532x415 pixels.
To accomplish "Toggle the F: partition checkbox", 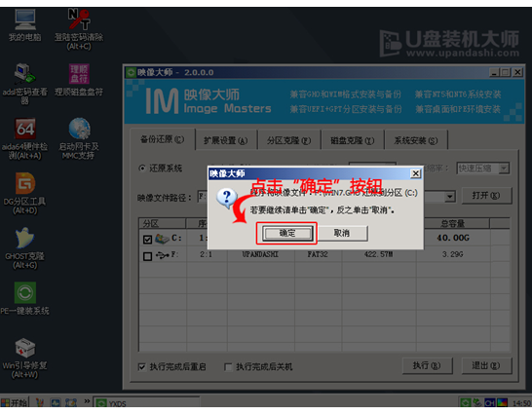I will (147, 256).
